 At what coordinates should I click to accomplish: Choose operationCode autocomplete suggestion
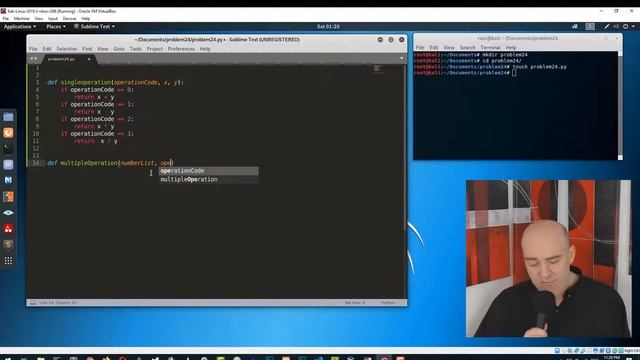208,171
